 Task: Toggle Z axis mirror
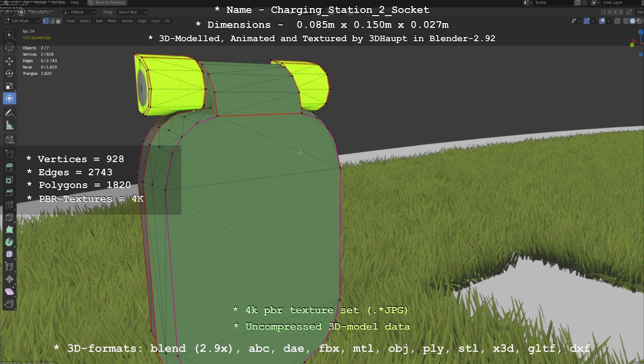620,12
